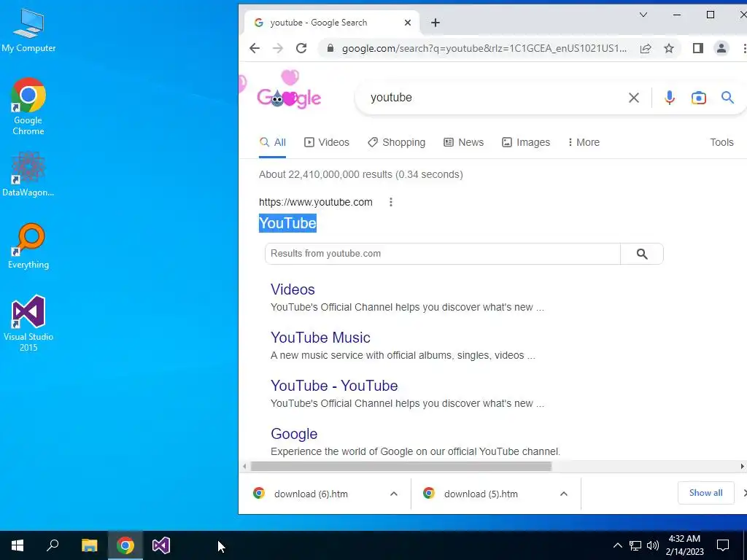Open the clock and date in taskbar
747x560 pixels.
point(684,545)
